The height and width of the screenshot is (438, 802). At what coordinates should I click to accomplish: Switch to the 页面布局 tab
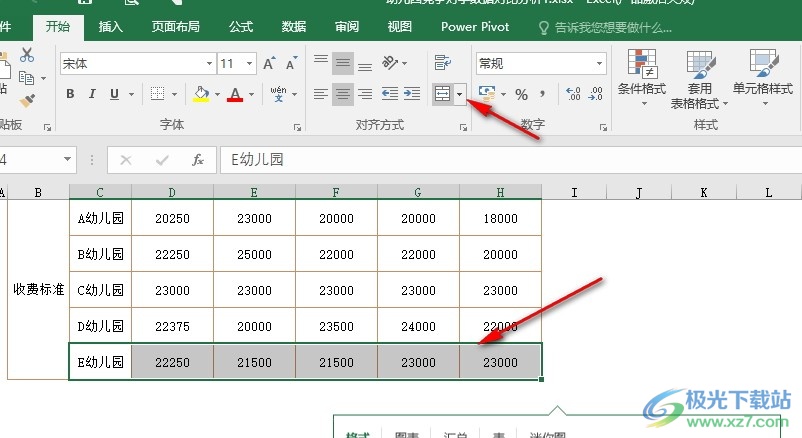[175, 27]
